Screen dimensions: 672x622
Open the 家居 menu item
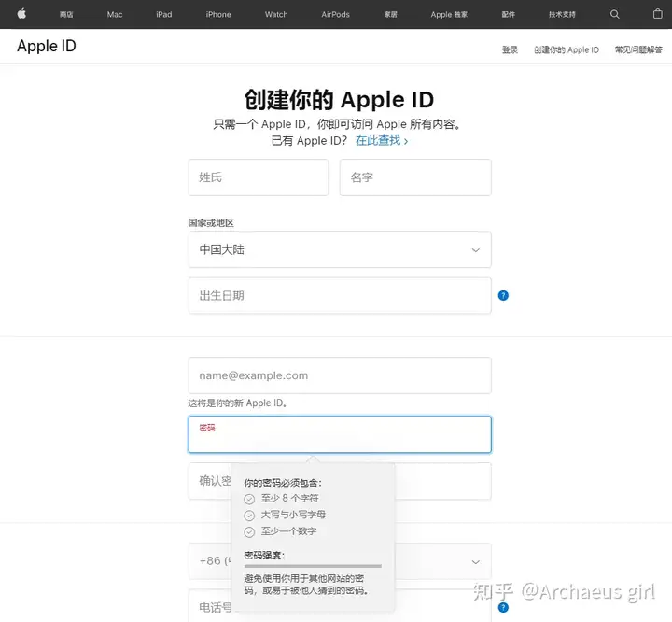pos(390,15)
